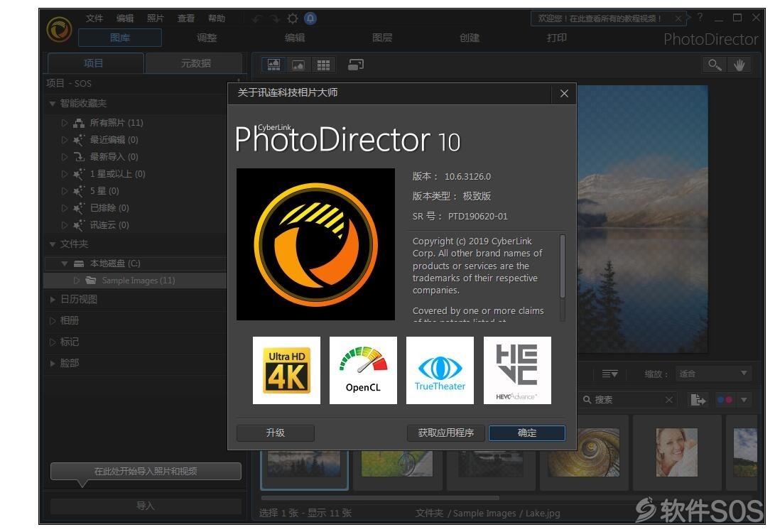Open the notification bell icon
This screenshot has height=532, width=775.
click(x=310, y=18)
